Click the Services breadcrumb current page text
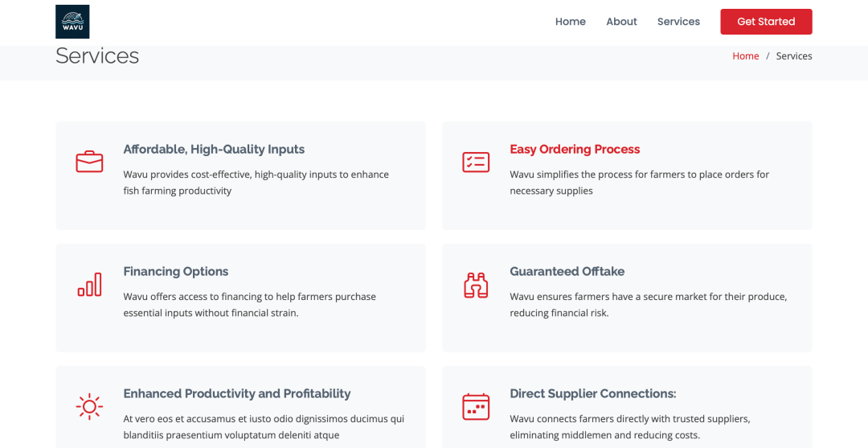The image size is (868, 448). (x=794, y=56)
